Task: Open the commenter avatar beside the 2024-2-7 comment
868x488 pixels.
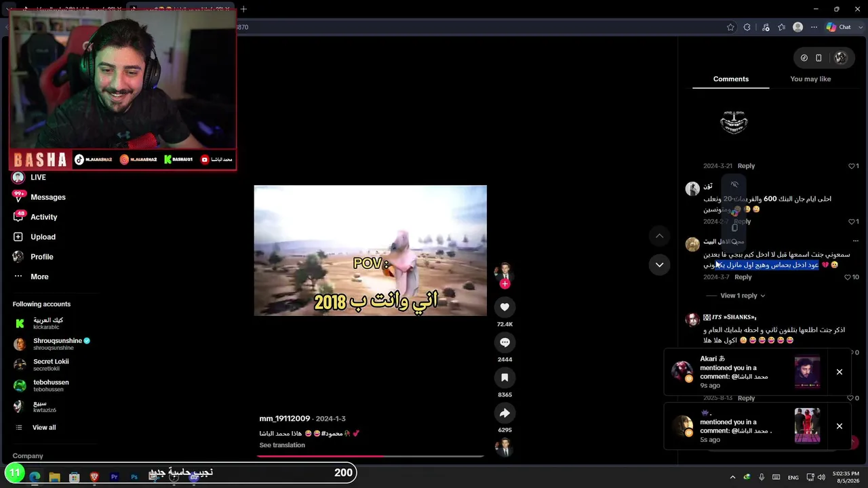Action: [x=692, y=189]
